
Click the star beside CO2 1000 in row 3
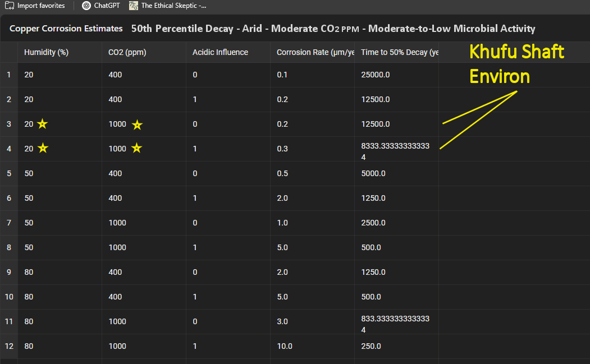[137, 125]
